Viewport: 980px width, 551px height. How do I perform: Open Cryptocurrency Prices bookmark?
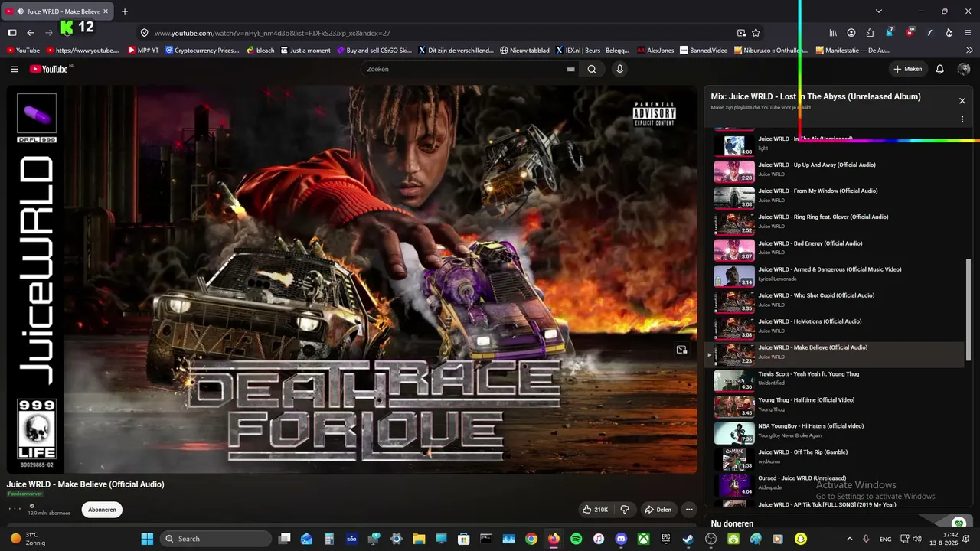click(x=202, y=51)
